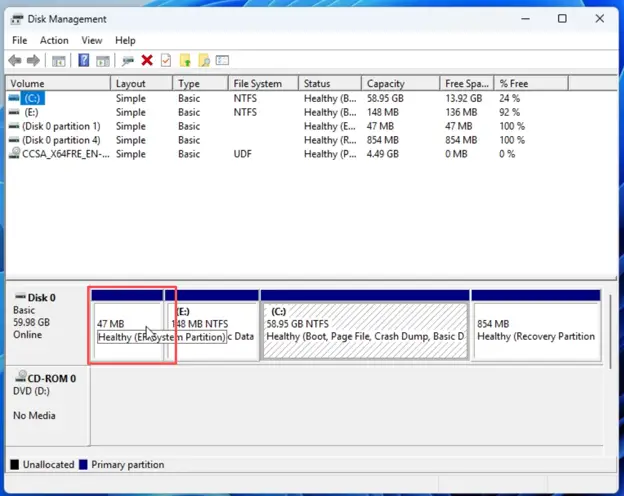624x496 pixels.
Task: Select the (E:) 148 MB NTFS partition block
Action: (x=212, y=326)
